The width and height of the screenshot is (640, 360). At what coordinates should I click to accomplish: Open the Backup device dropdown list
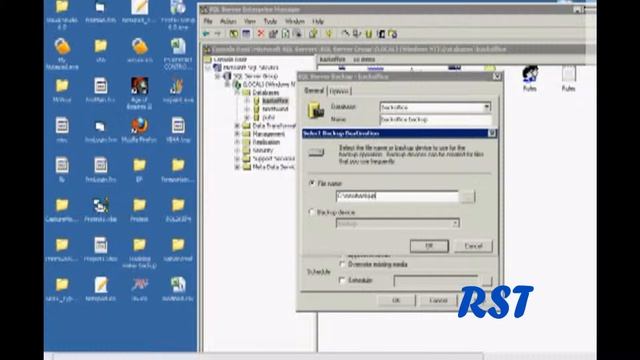[455, 223]
